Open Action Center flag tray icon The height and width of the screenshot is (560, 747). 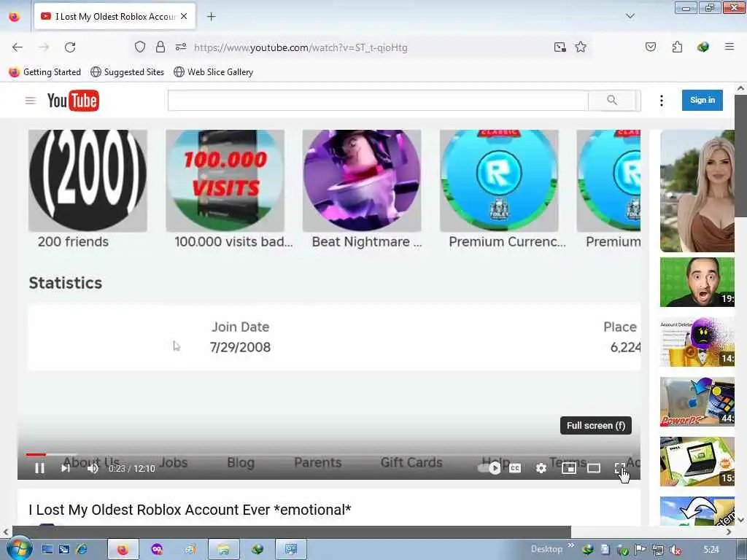coord(640,550)
